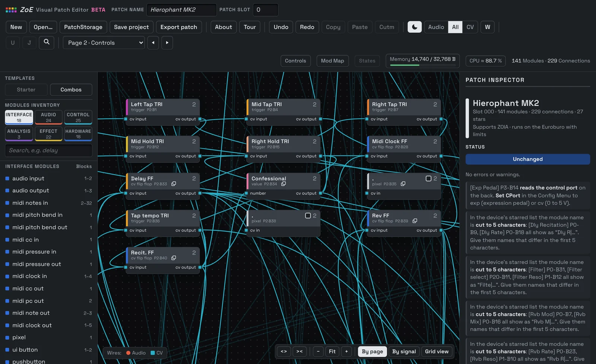Compress canvas spacing with the >< button
596x364 pixels.
coord(299,351)
